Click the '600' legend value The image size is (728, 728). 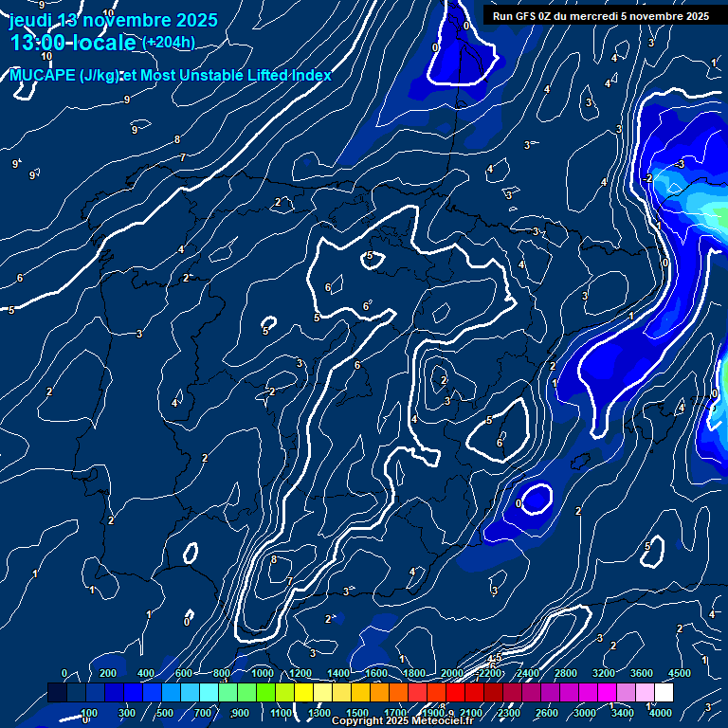coord(184,673)
